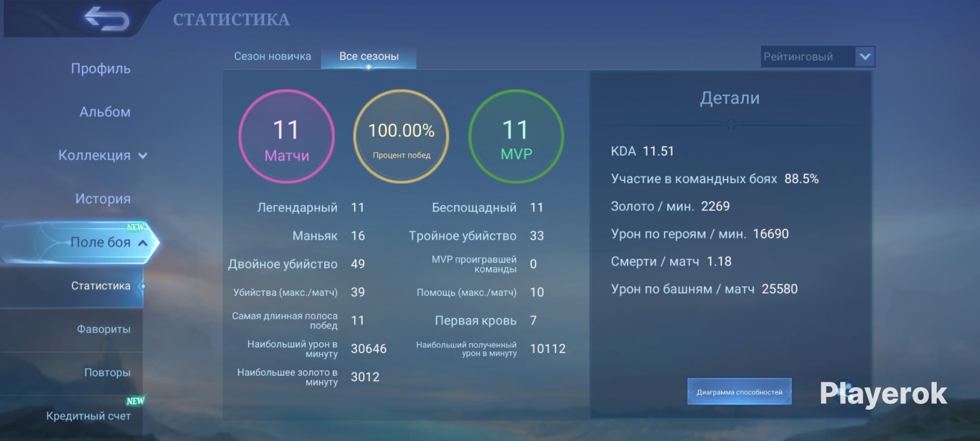Click the Беспощадный stat row
980x441 pixels.
coord(487,208)
